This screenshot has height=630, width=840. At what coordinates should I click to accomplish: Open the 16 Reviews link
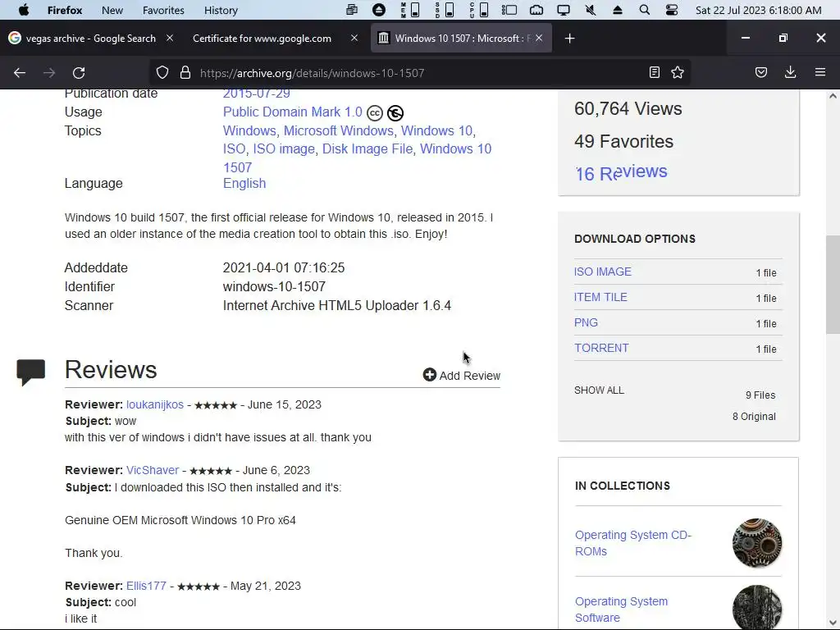[621, 172]
